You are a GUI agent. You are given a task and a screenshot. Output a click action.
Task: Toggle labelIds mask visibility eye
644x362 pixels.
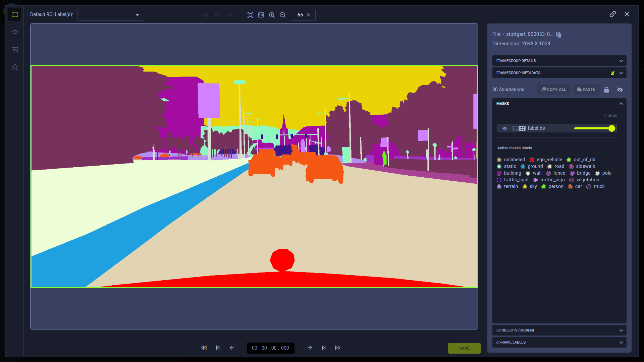pyautogui.click(x=504, y=128)
